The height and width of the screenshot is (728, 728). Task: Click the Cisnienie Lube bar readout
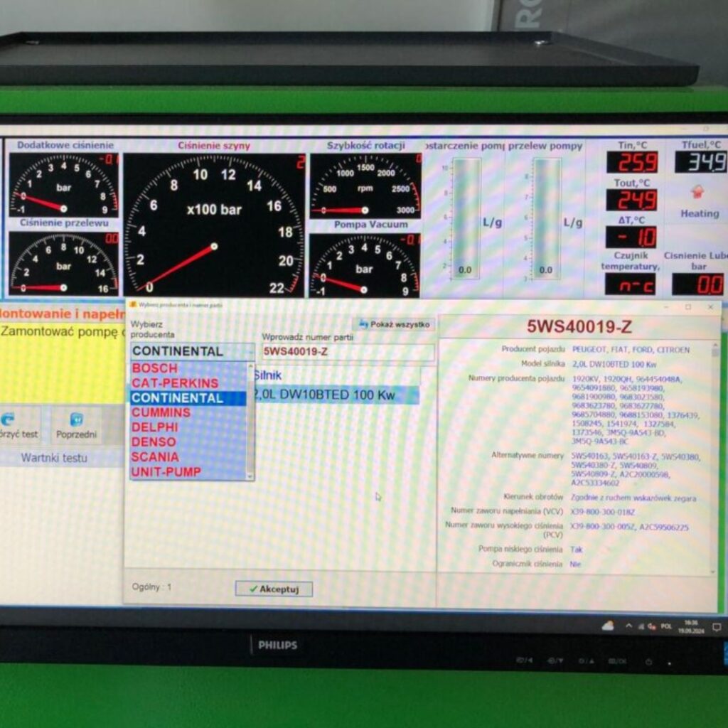pos(698,284)
